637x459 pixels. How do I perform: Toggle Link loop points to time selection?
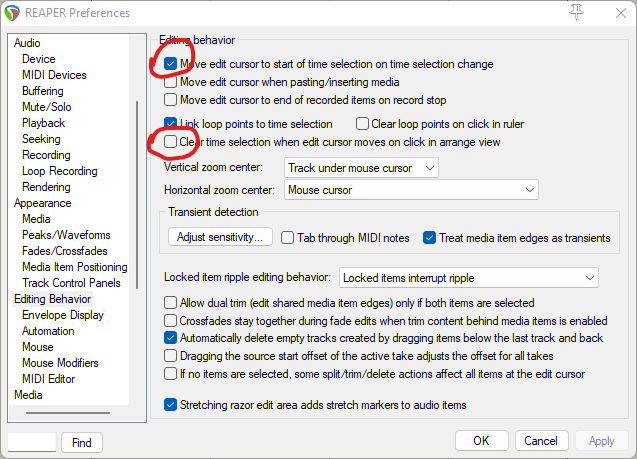(170, 123)
